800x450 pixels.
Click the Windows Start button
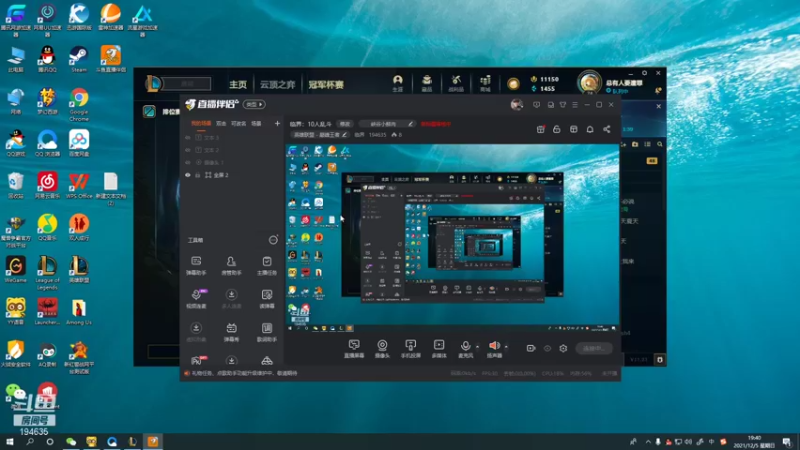click(10, 441)
